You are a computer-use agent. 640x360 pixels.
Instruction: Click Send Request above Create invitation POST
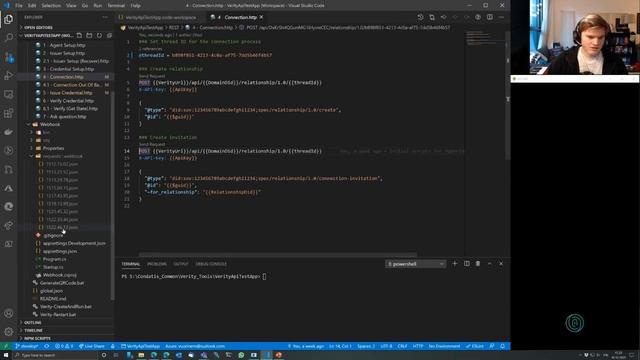[x=152, y=144]
